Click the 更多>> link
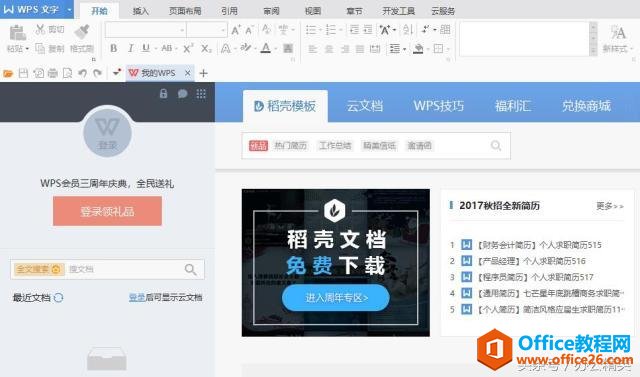This screenshot has width=640, height=377. [610, 206]
